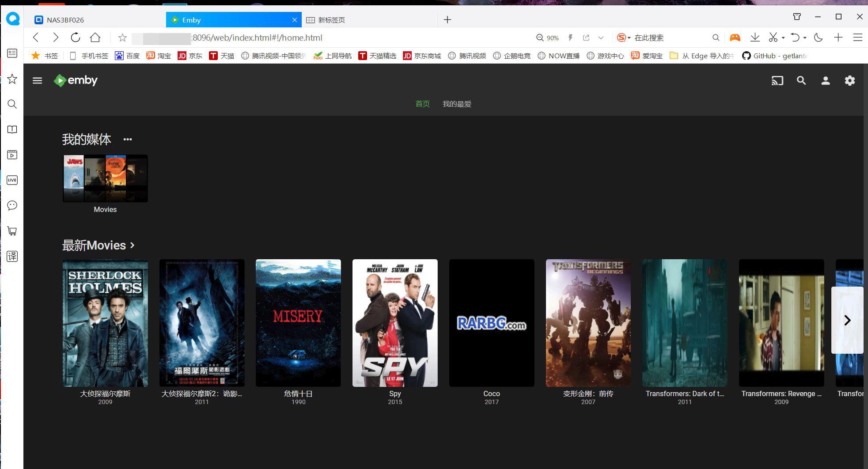The image size is (868, 469).
Task: Click the Emby logo
Action: pos(76,80)
